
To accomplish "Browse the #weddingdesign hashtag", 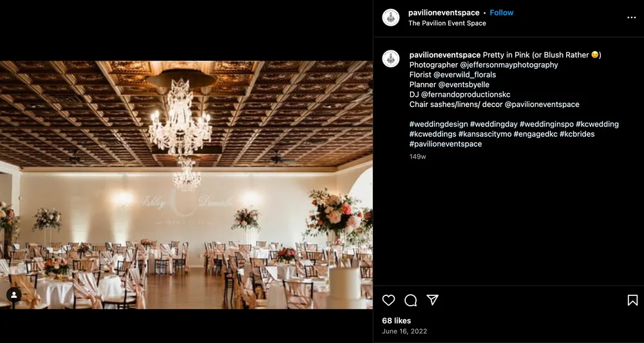I will coord(439,124).
